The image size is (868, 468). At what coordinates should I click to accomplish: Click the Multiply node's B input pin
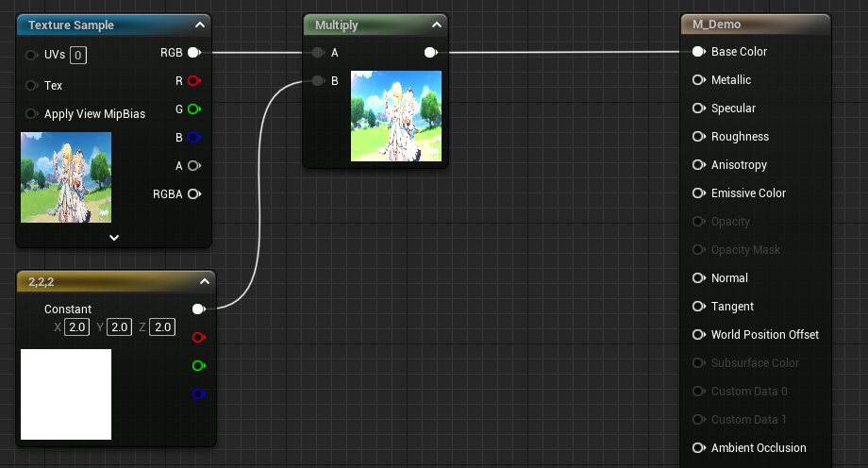point(318,81)
